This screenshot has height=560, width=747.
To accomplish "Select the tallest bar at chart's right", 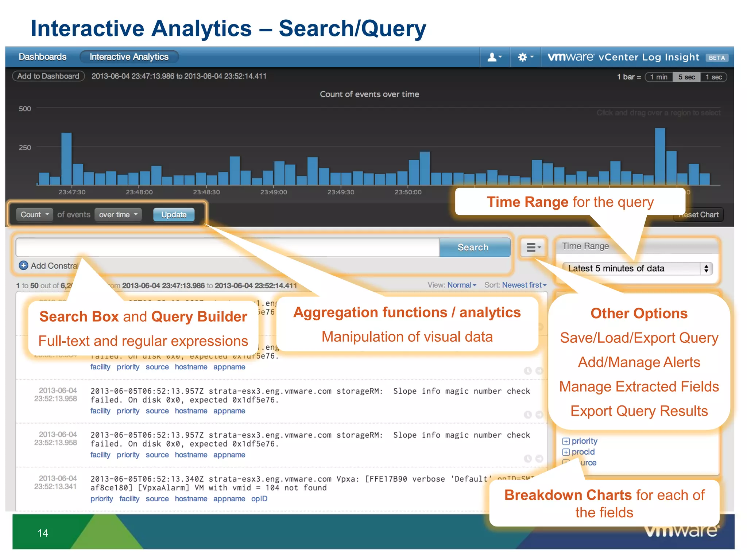I will pos(660,156).
